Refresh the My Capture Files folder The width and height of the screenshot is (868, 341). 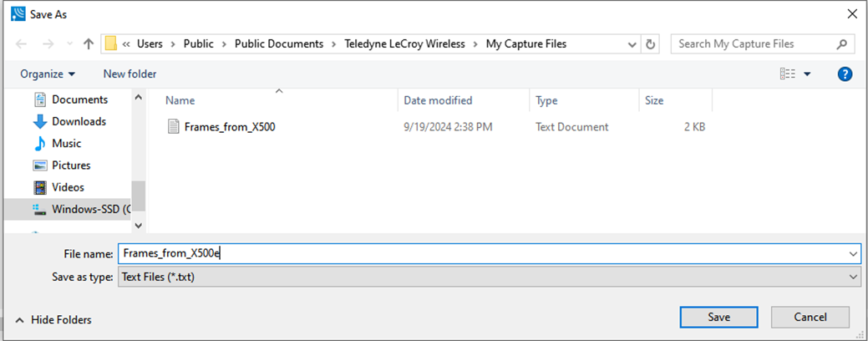click(651, 44)
